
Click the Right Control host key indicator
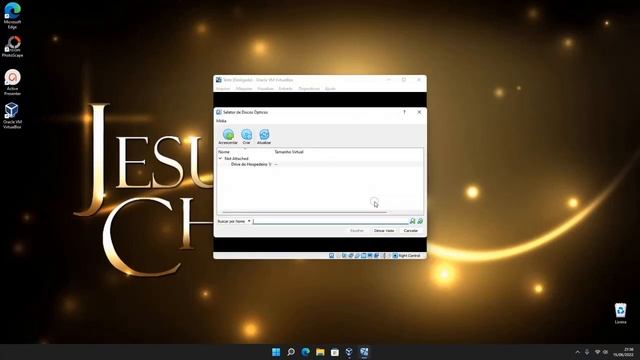(409, 256)
